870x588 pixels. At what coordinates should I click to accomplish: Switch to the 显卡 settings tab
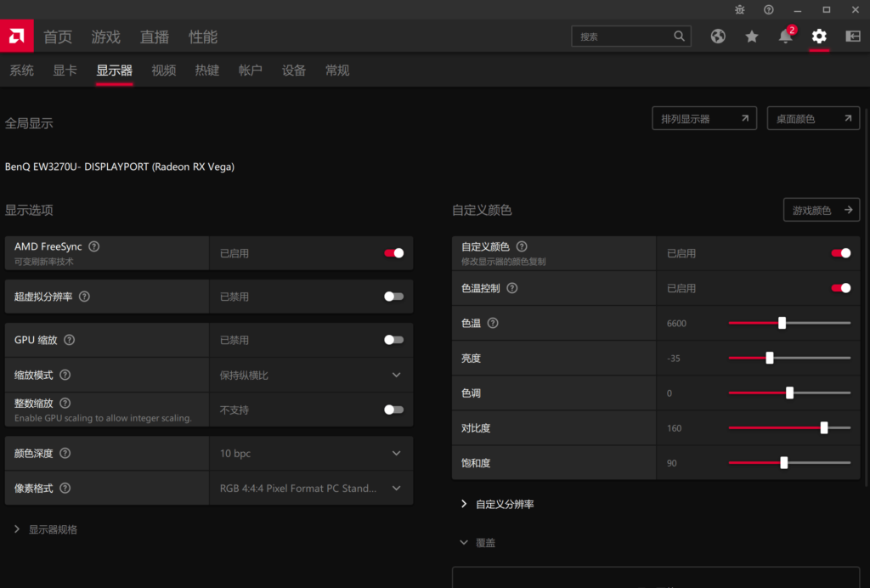tap(65, 70)
